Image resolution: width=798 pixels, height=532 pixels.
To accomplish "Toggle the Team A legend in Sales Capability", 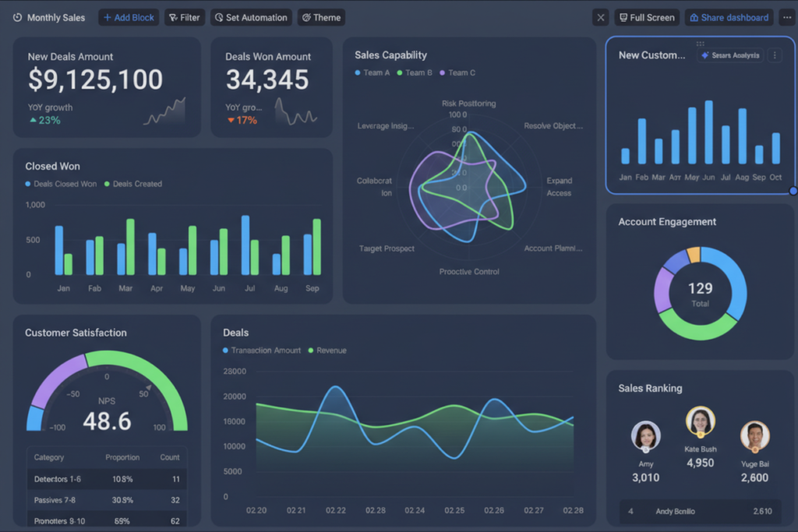I will 373,72.
